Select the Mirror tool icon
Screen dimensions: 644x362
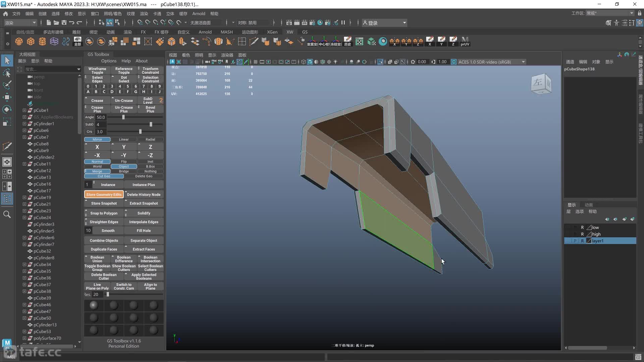click(x=97, y=139)
